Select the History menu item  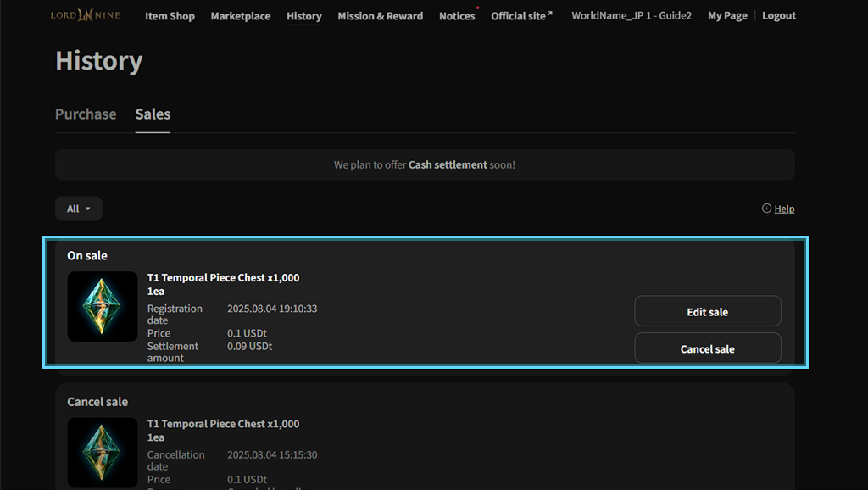(x=304, y=16)
